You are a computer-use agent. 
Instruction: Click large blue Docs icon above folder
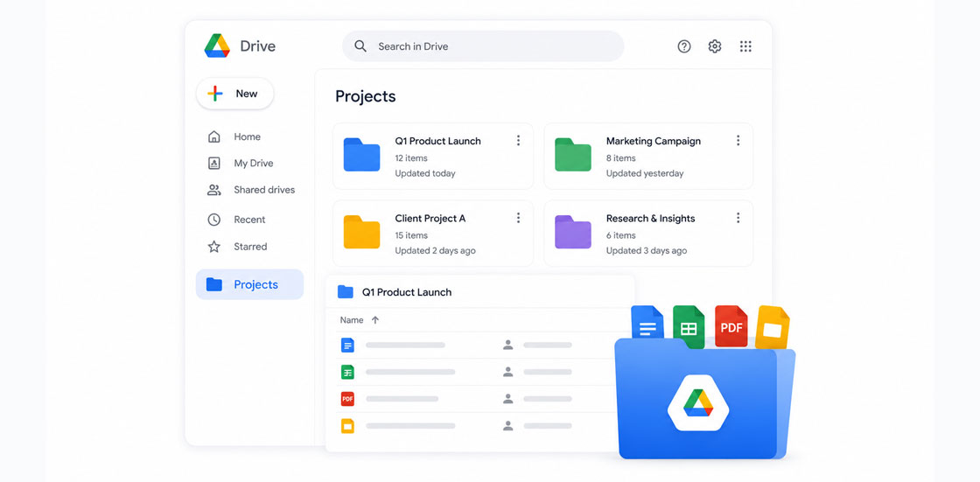(647, 323)
